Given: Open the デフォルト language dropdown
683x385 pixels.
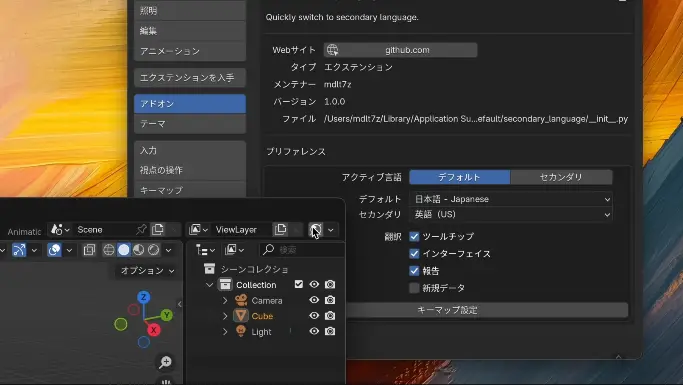Looking at the screenshot, I should (511, 199).
